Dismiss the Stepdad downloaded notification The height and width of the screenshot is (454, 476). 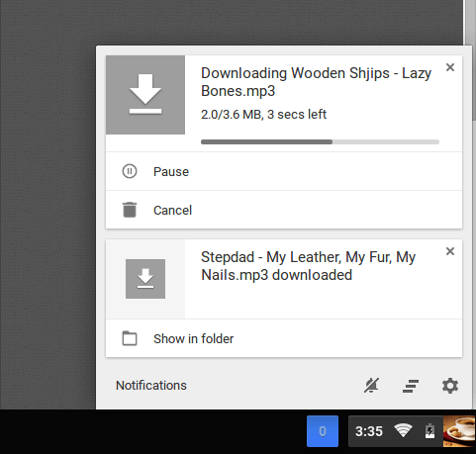point(450,251)
